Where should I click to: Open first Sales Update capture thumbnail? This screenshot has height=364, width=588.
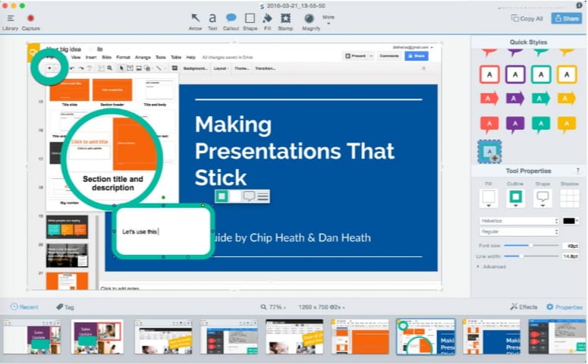(x=32, y=337)
